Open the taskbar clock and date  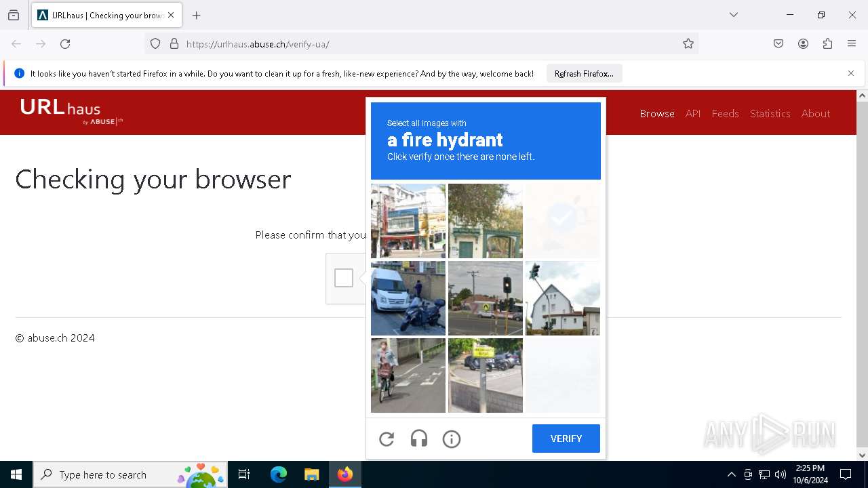(810, 474)
